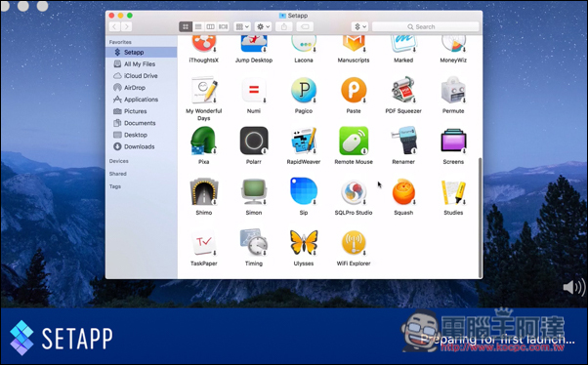The width and height of the screenshot is (588, 365).
Task: Go forward in Finder
Action: [127, 26]
